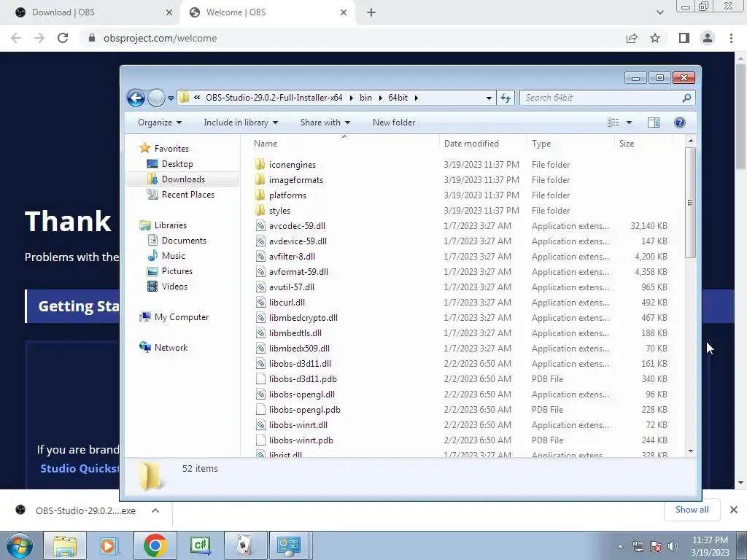Open the Music library
747x560 pixels.
coord(174,256)
